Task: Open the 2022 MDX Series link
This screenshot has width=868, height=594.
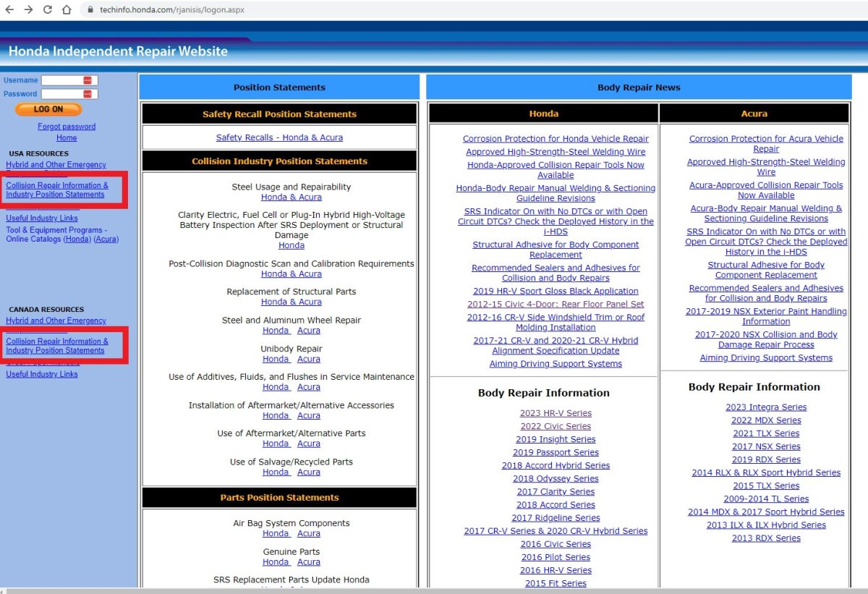Action: [x=766, y=420]
